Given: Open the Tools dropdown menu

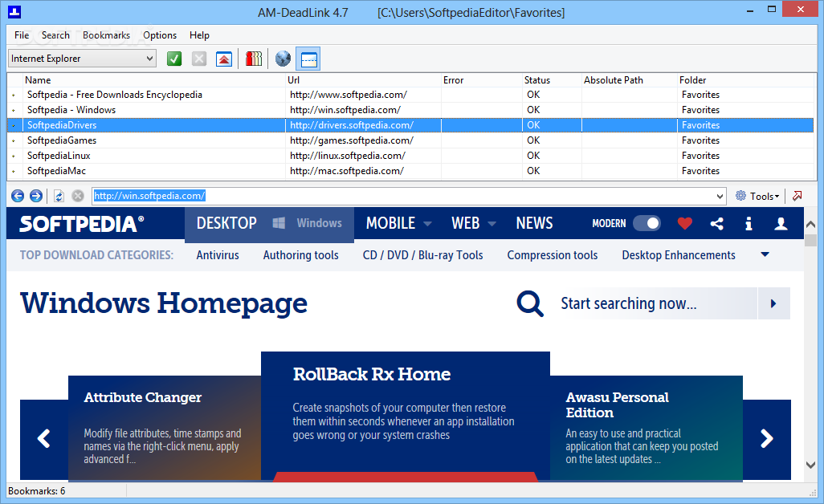Looking at the screenshot, I should 765,197.
